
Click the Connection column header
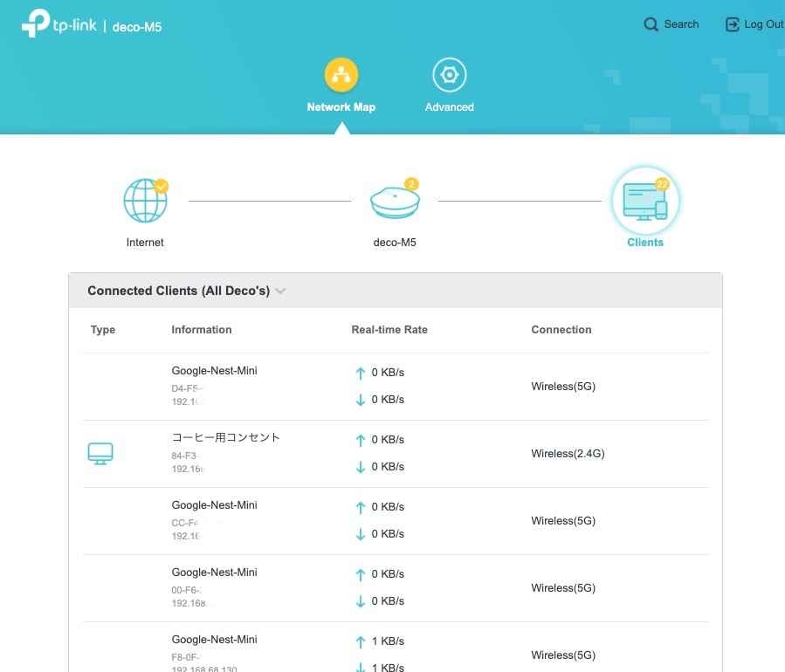561,330
